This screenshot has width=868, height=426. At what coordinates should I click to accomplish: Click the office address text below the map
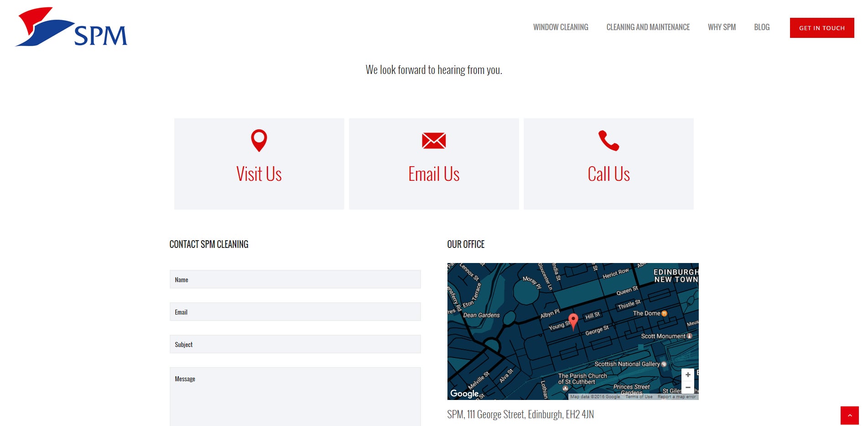(520, 415)
